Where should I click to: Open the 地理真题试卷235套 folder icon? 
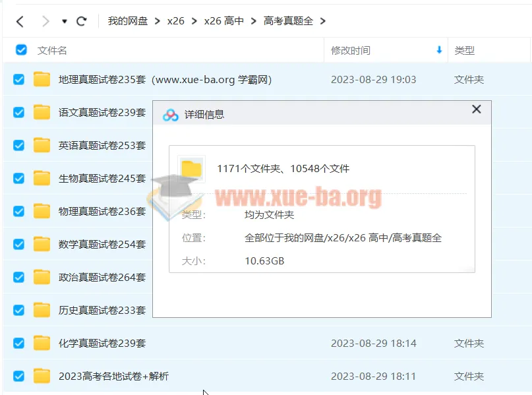[42, 79]
